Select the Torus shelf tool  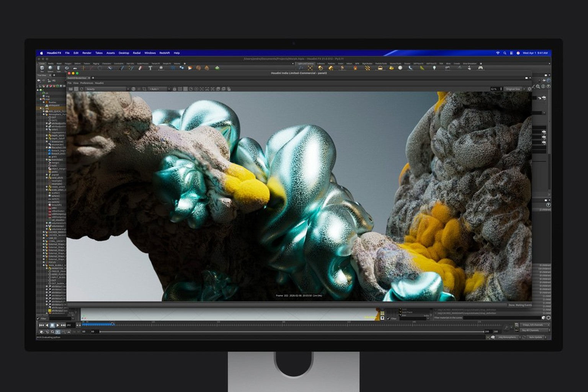(67, 69)
